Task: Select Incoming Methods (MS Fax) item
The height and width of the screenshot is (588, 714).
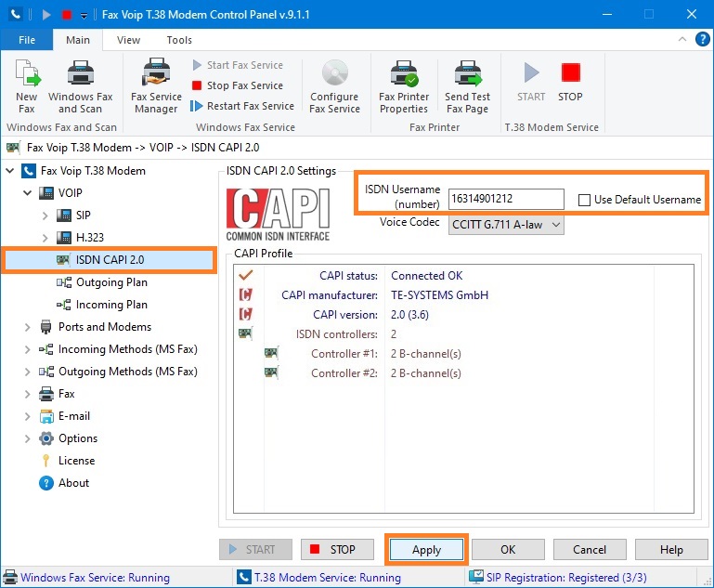Action: (119, 349)
